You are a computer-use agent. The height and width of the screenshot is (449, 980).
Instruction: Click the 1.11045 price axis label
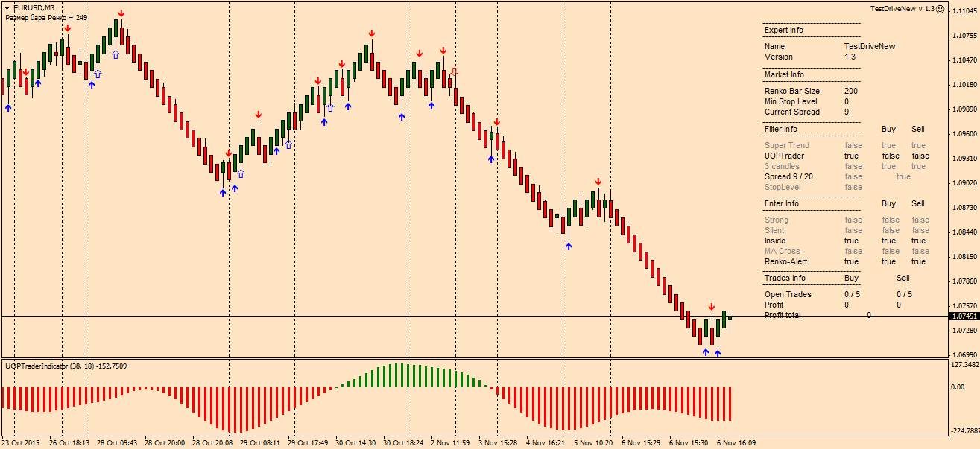[x=964, y=10]
